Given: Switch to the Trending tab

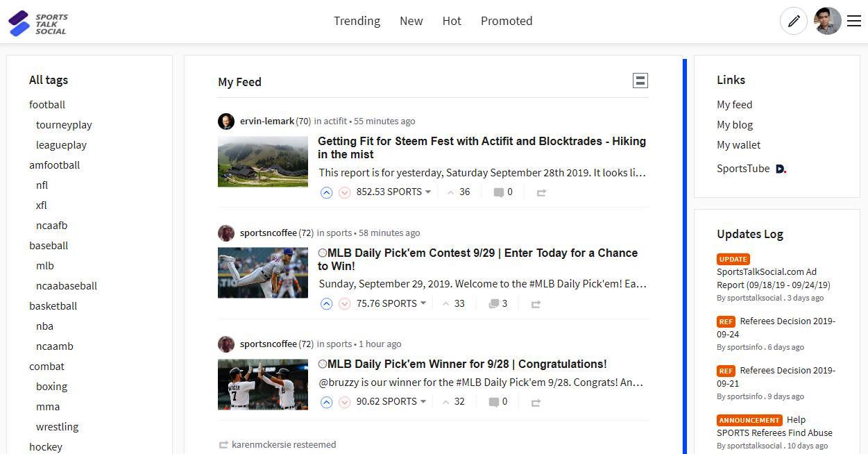Looking at the screenshot, I should 357,21.
